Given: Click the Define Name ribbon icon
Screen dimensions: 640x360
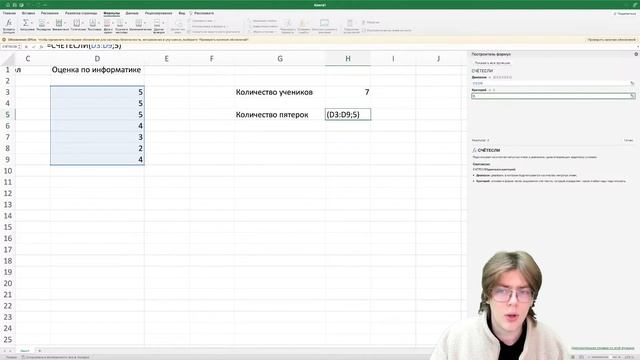Looking at the screenshot, I should point(178,24).
